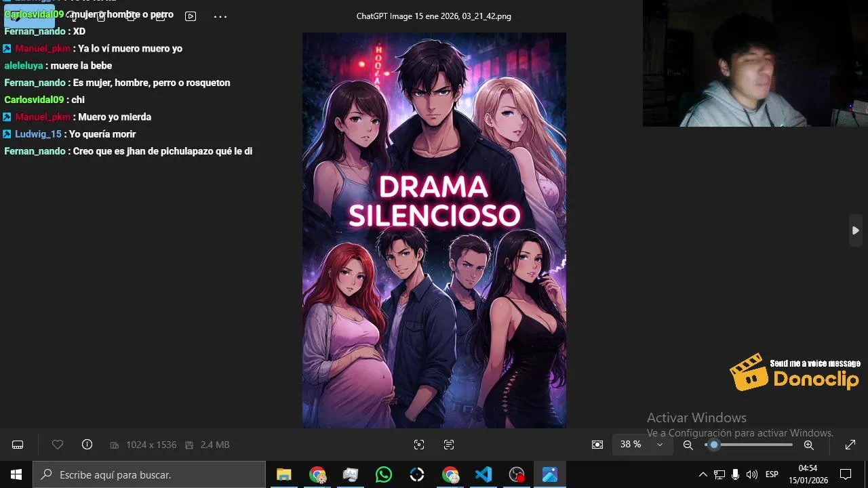868x488 pixels.
Task: Open the OBS recording app on the taskbar
Action: [517, 474]
